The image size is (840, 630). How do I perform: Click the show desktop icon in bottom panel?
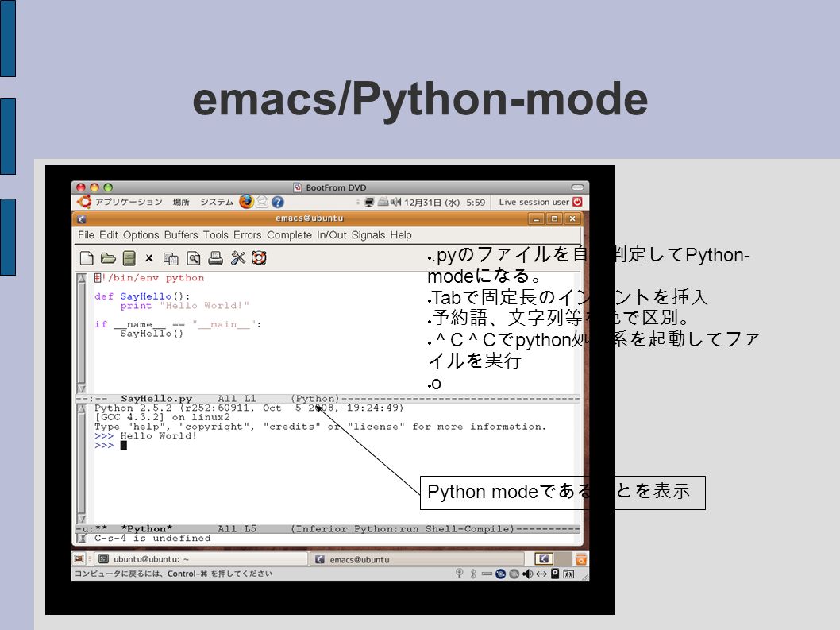tap(79, 558)
